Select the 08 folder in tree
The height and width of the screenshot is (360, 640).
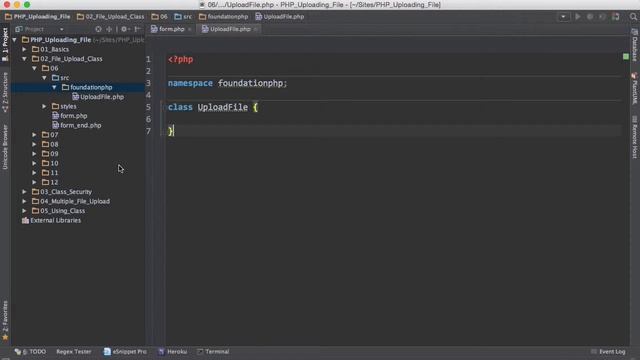[50, 144]
